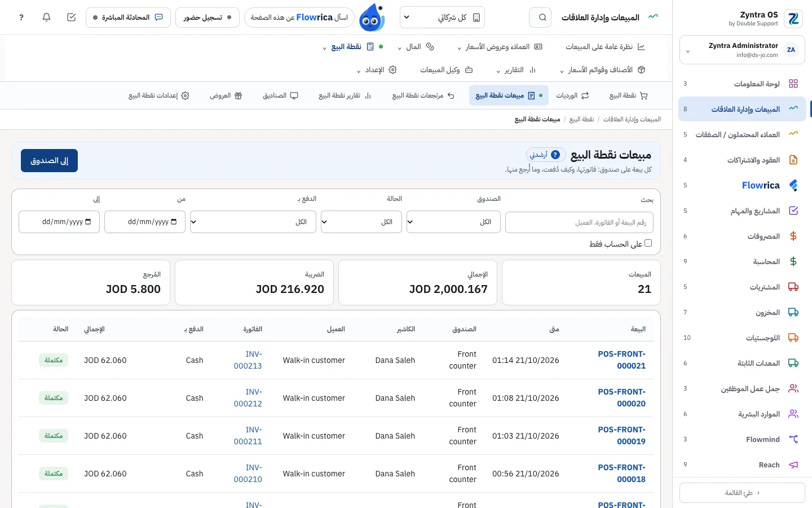812x508 pixels.
Task: Click the أرشدني guide help badge
Action: click(546, 155)
